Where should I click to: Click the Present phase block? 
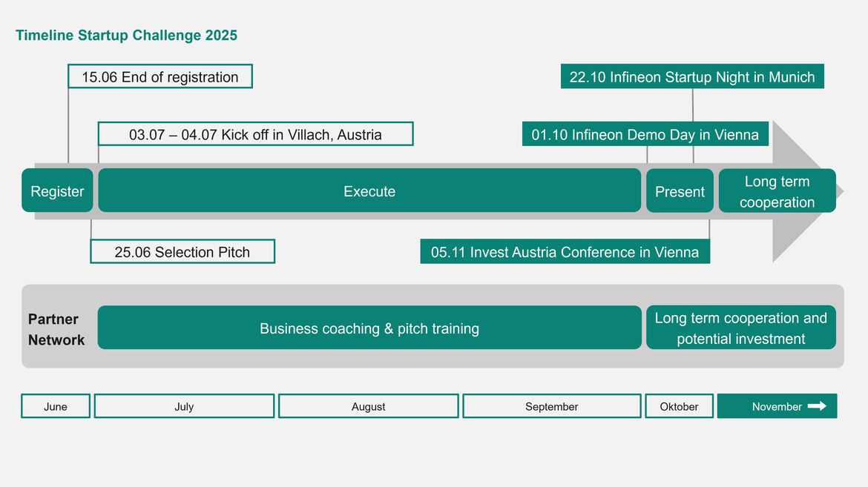click(x=680, y=191)
